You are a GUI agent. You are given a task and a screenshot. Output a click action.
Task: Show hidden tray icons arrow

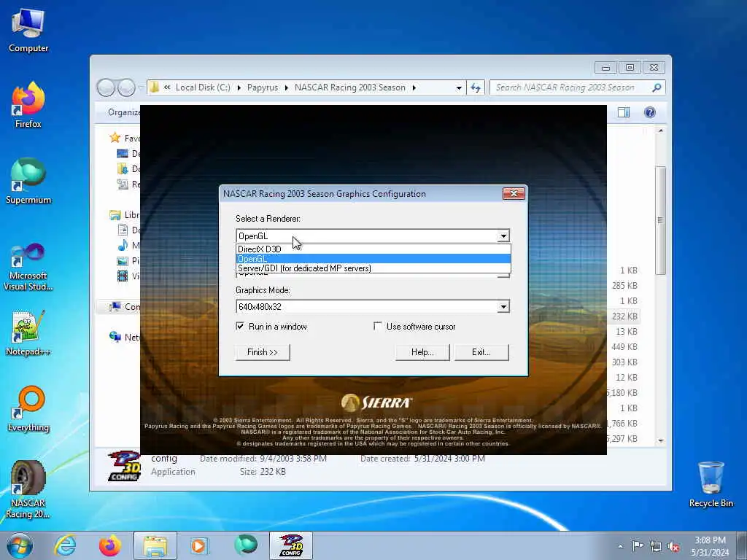tap(620, 546)
